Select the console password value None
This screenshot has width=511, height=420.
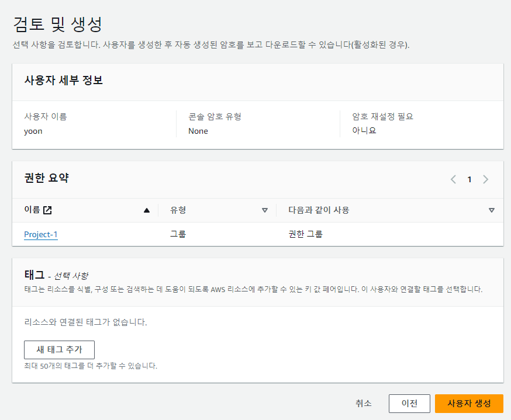click(198, 131)
